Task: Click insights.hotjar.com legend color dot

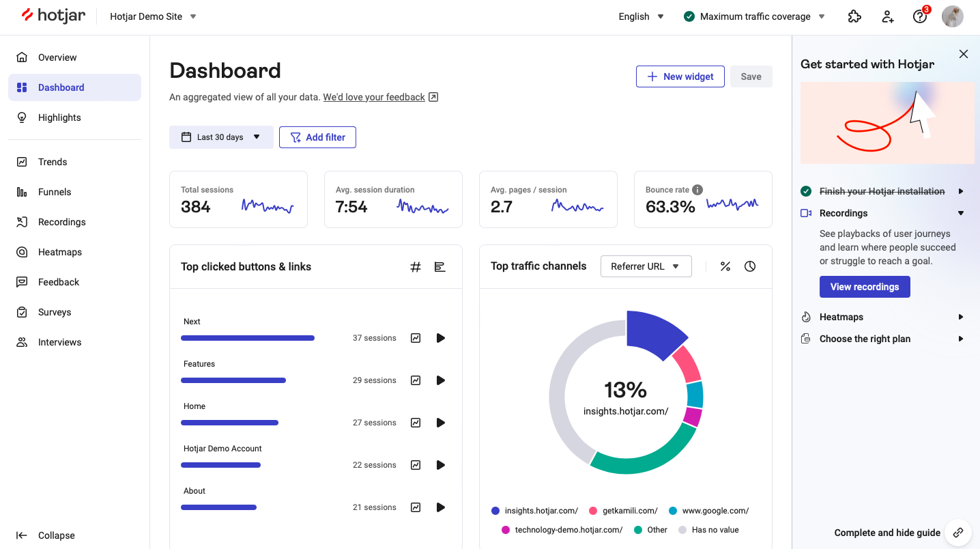Action: [495, 511]
